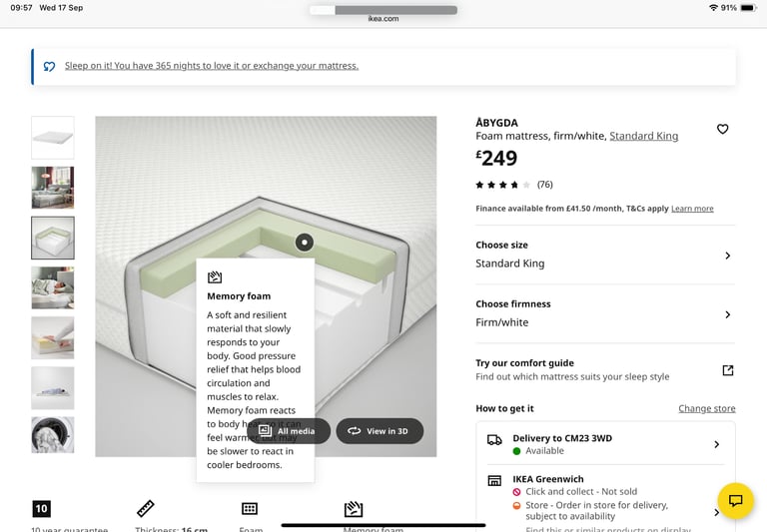Click the 10 year guarantee icon

(41, 508)
